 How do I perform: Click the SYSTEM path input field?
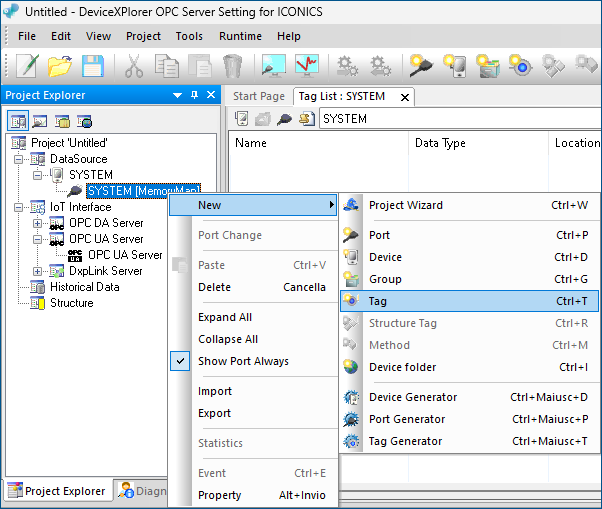[460, 119]
